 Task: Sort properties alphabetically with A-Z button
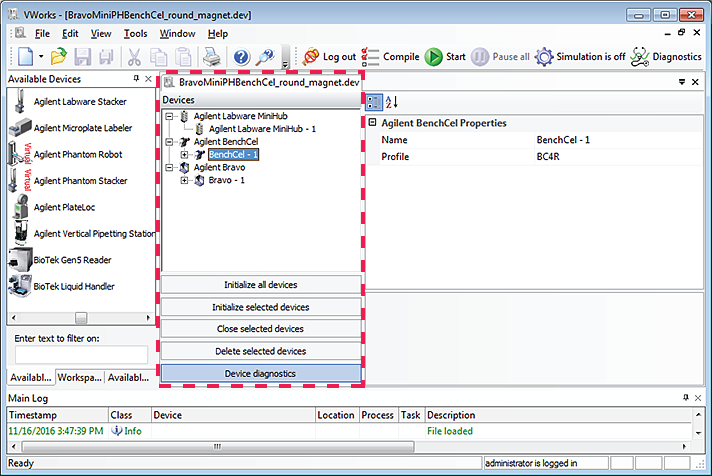(x=391, y=101)
